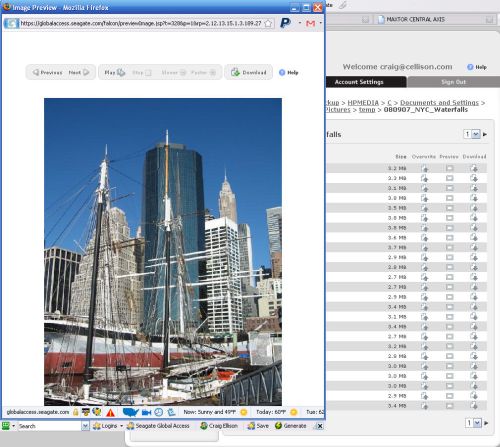Click the toolbar Search field
Screen dimensions: 500x447
[49, 426]
